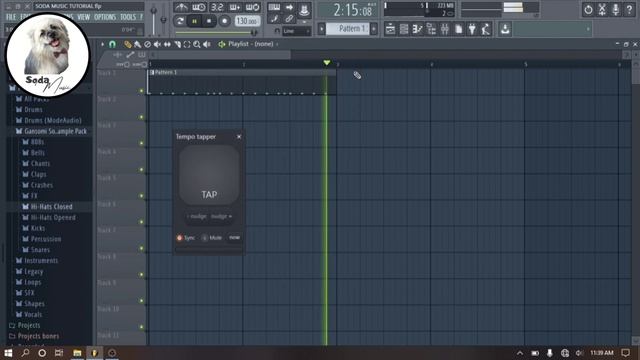Expand the Drums (ModeAudio) folder
Viewport: 640px width, 360px height.
coord(49,120)
